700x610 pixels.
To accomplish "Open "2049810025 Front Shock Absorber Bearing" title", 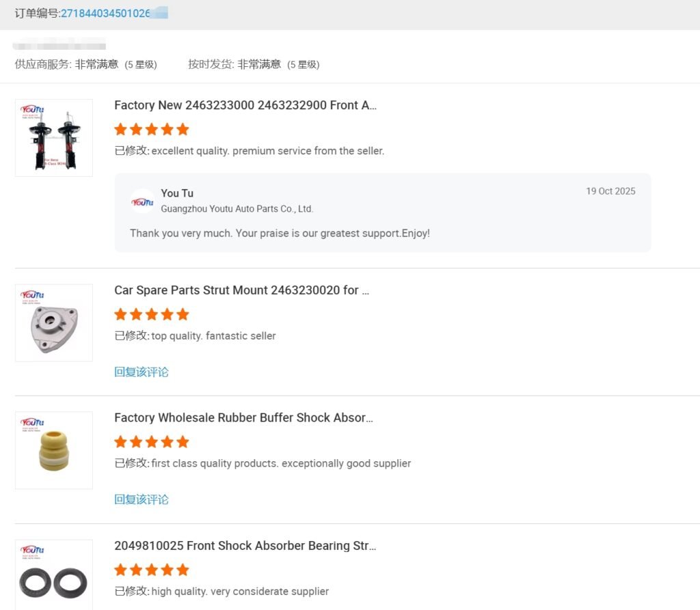I will (x=245, y=546).
